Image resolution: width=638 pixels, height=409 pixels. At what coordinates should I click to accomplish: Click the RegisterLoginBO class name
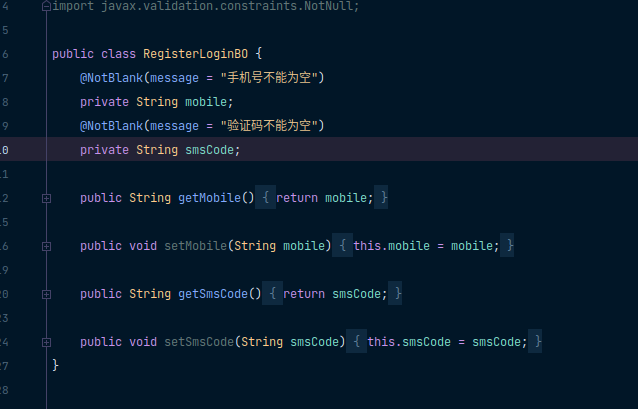(196, 54)
